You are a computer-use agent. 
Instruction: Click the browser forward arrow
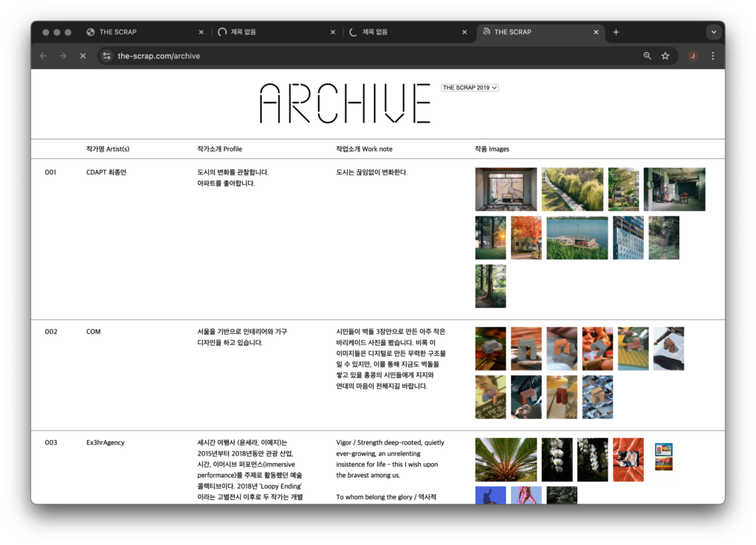click(x=63, y=56)
